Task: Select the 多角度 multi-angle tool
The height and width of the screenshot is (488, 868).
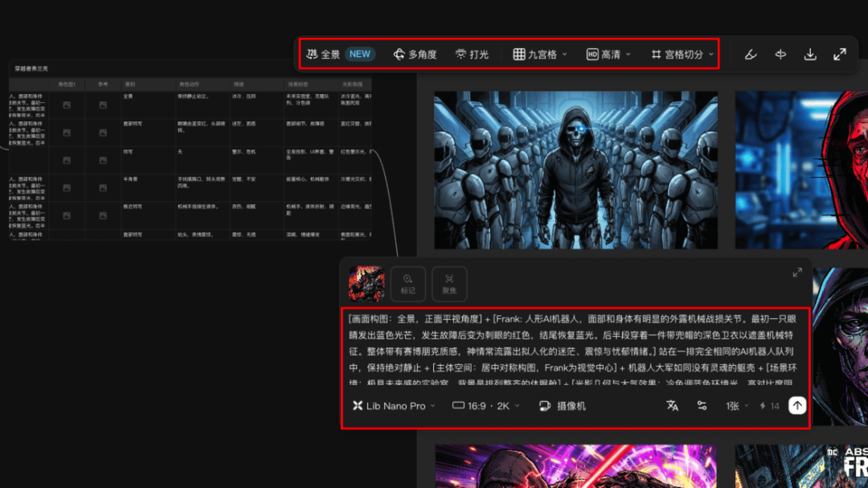Action: (416, 55)
